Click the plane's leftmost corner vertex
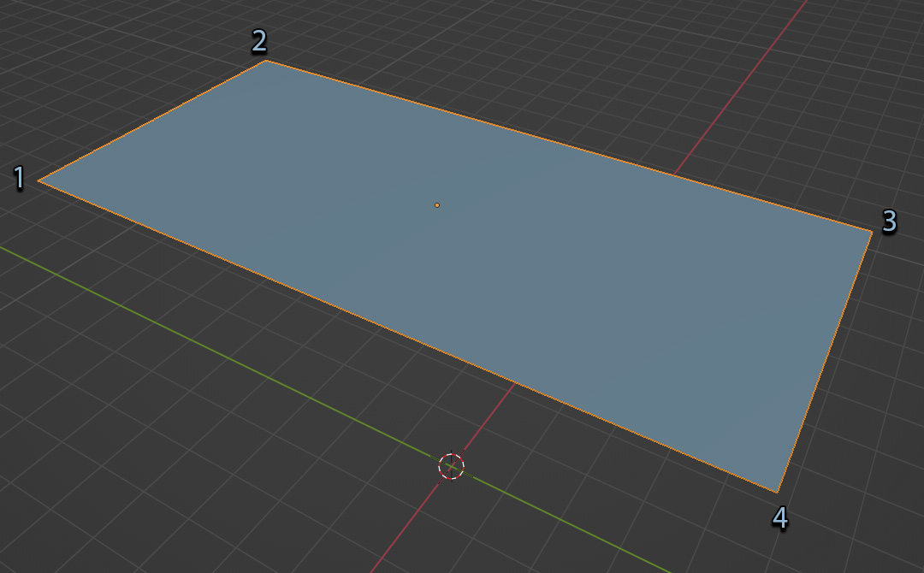The height and width of the screenshot is (573, 924). tap(38, 180)
